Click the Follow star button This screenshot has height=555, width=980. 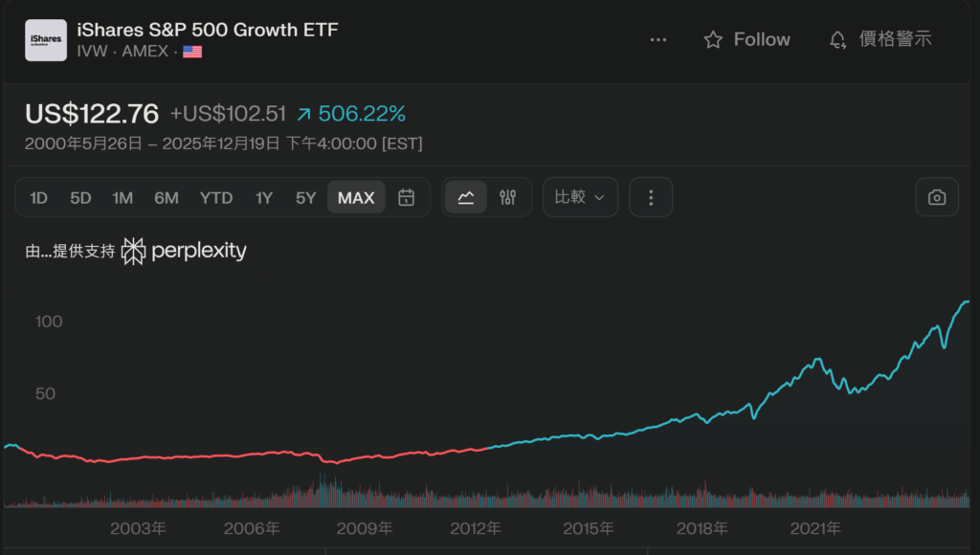point(746,39)
